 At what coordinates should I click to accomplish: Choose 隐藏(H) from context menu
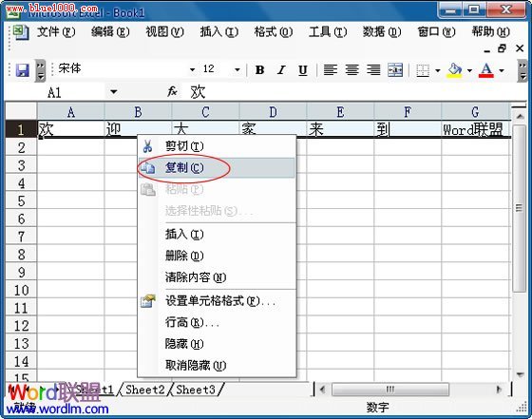217,344
